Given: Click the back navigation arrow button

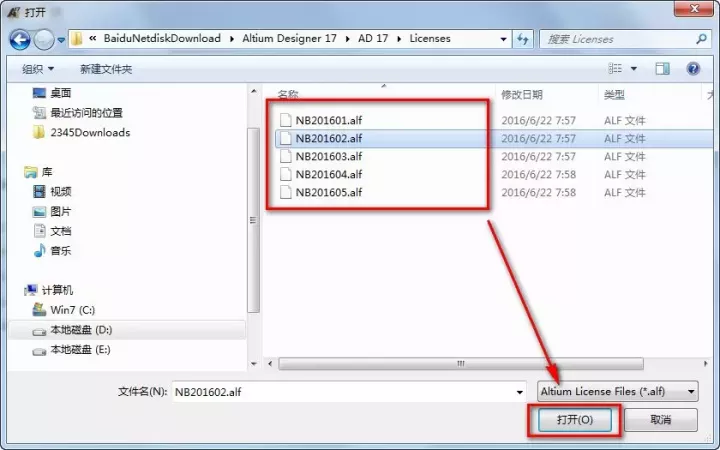Looking at the screenshot, I should 20,39.
